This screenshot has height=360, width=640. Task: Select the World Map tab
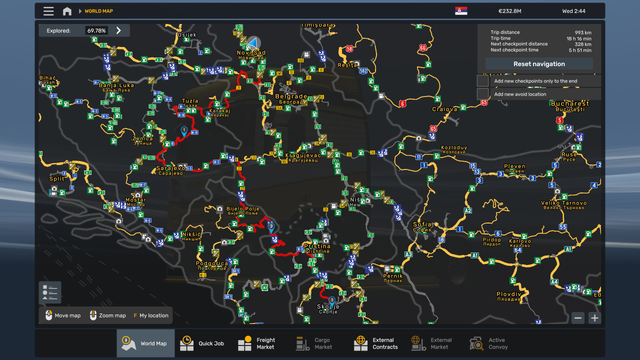146,343
